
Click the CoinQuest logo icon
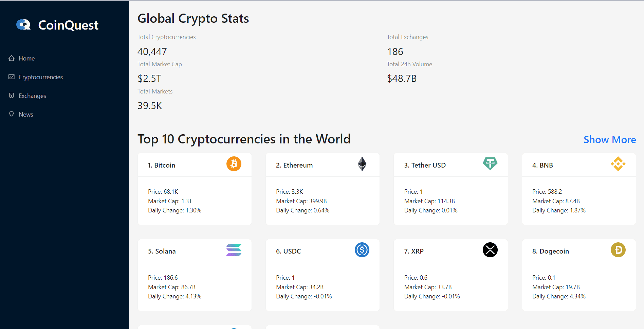pyautogui.click(x=23, y=25)
